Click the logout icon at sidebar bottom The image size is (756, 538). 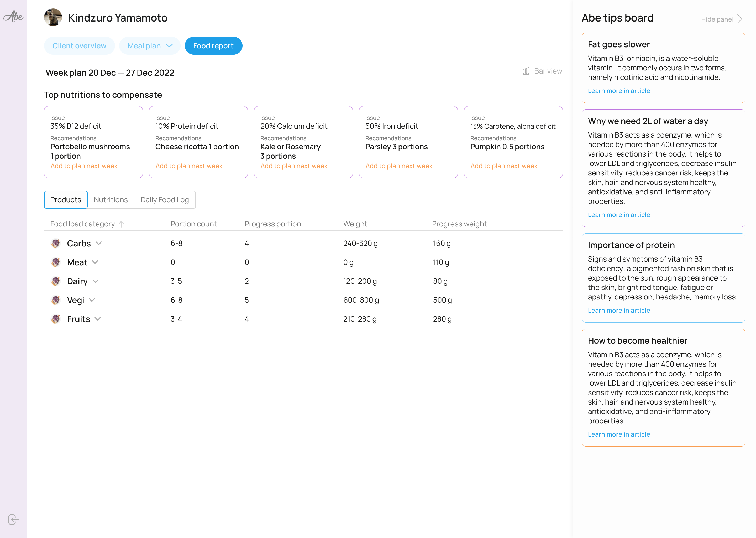[13, 519]
